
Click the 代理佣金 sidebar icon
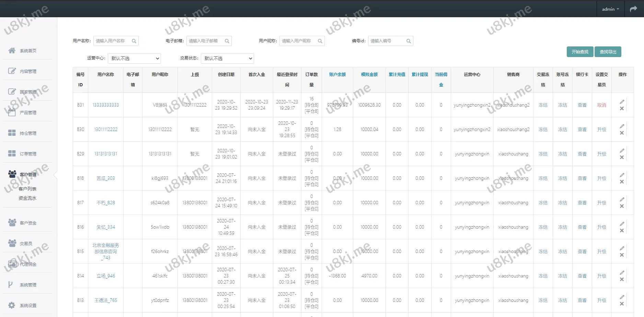[x=12, y=264]
